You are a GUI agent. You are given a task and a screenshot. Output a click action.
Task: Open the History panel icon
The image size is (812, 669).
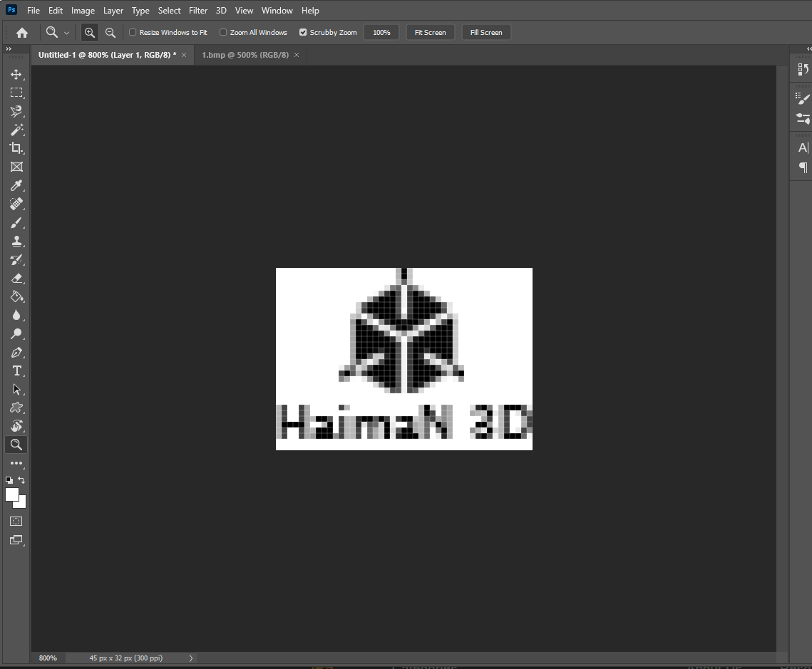pos(803,69)
